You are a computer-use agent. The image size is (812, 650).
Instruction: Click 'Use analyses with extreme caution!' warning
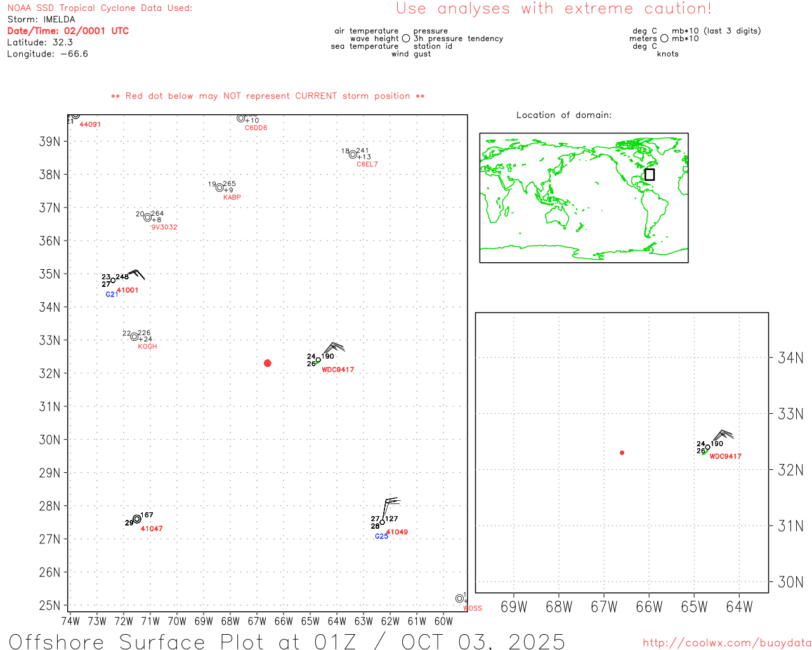pyautogui.click(x=554, y=9)
